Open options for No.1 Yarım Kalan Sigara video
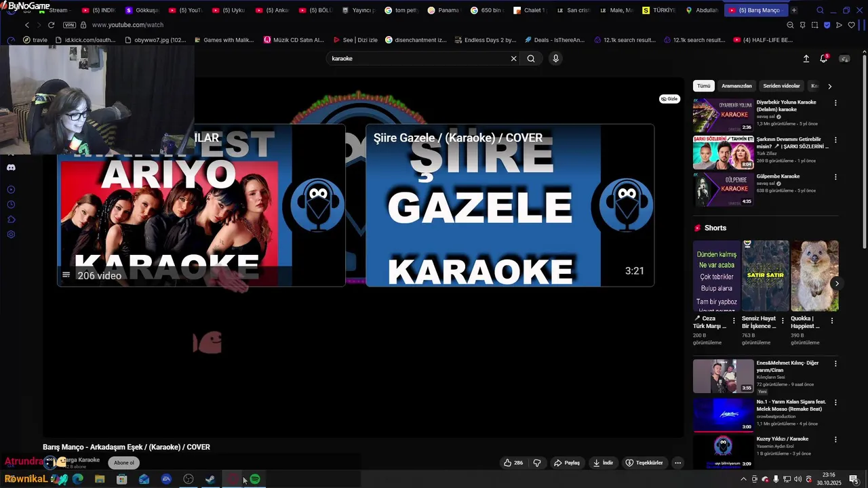 click(x=835, y=402)
